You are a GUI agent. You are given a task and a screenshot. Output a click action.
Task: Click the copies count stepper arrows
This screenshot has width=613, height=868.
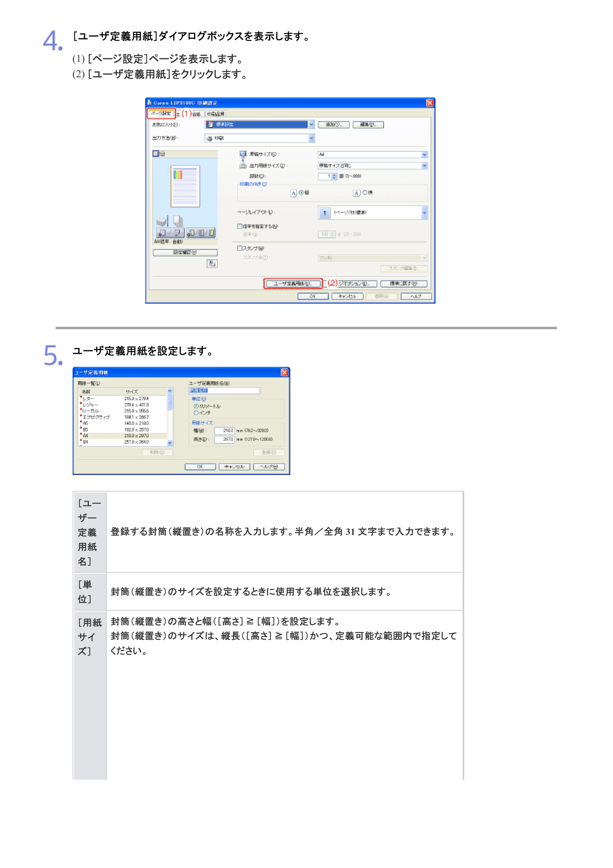334,177
